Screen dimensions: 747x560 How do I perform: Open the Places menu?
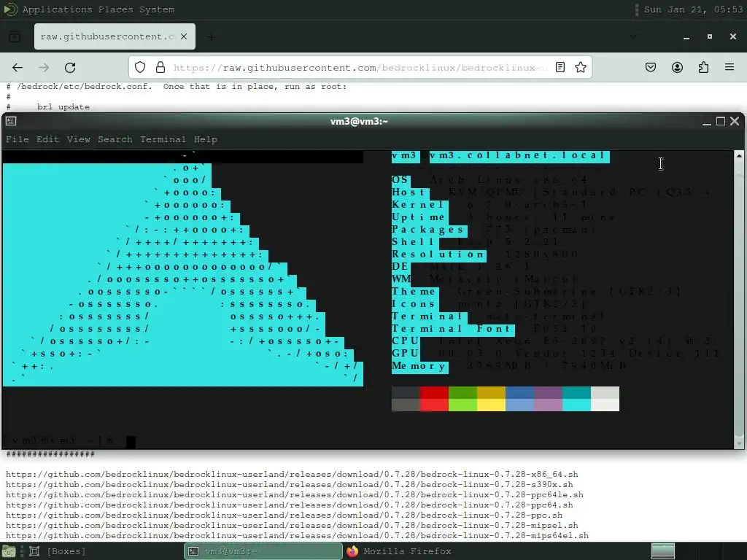pyautogui.click(x=116, y=9)
